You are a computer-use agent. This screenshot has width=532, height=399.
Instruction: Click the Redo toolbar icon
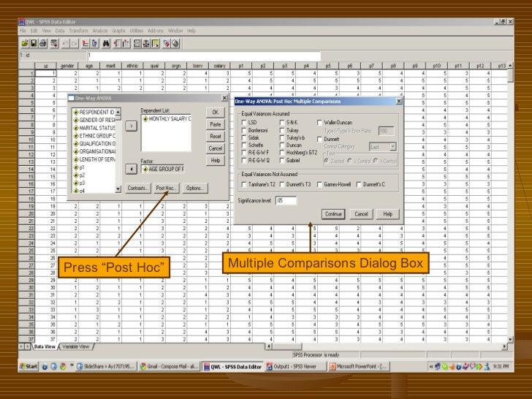pyautogui.click(x=75, y=43)
